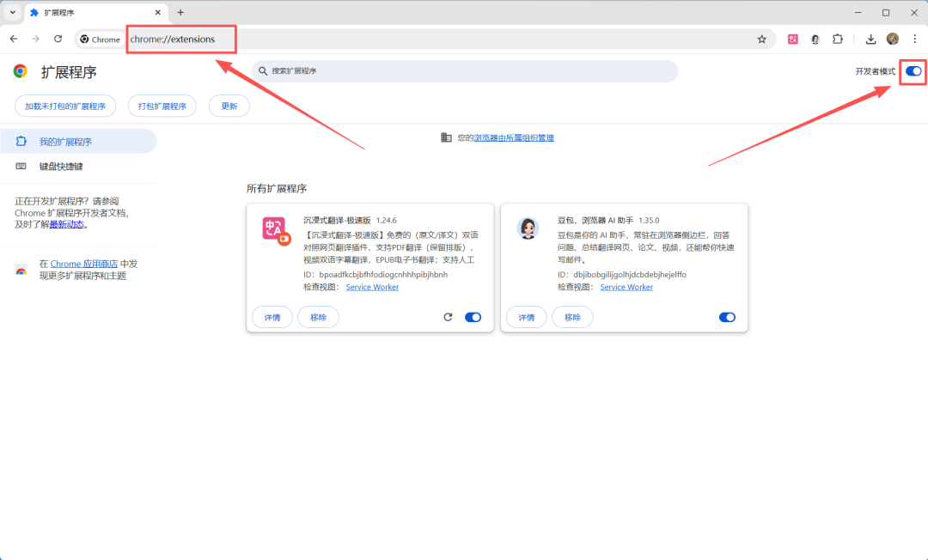Open 浏览器由所属组织管理 link
The height and width of the screenshot is (560, 928).
tap(514, 137)
